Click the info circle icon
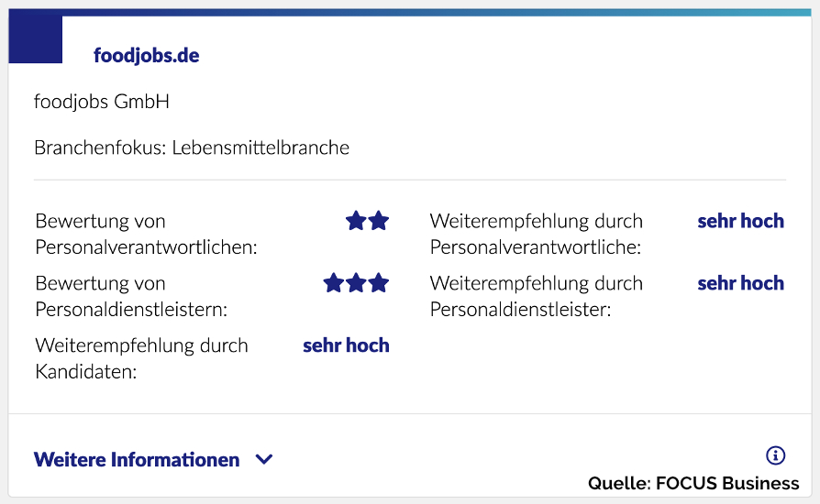820x504 pixels. pyautogui.click(x=775, y=455)
